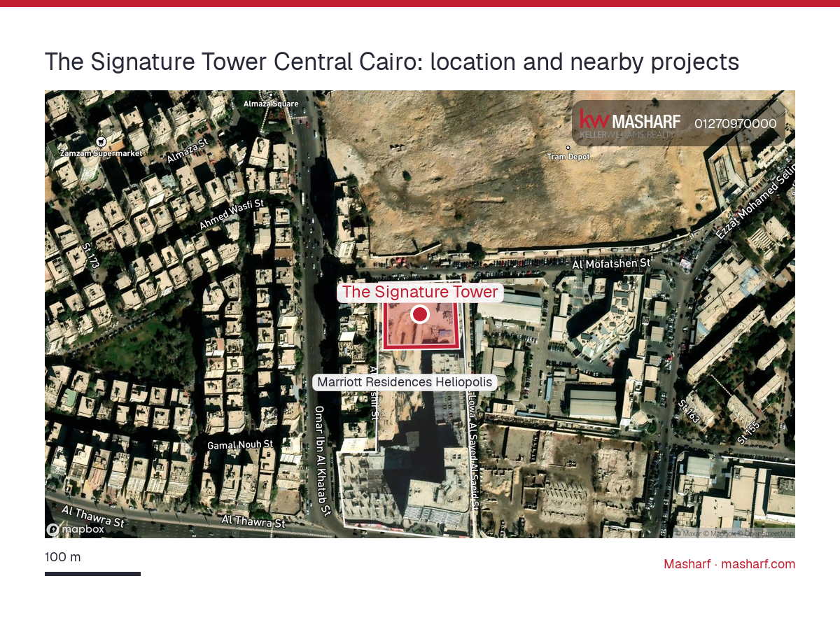Select the Marriott Residences Heliopolis label
840x632 pixels.
pyautogui.click(x=405, y=382)
